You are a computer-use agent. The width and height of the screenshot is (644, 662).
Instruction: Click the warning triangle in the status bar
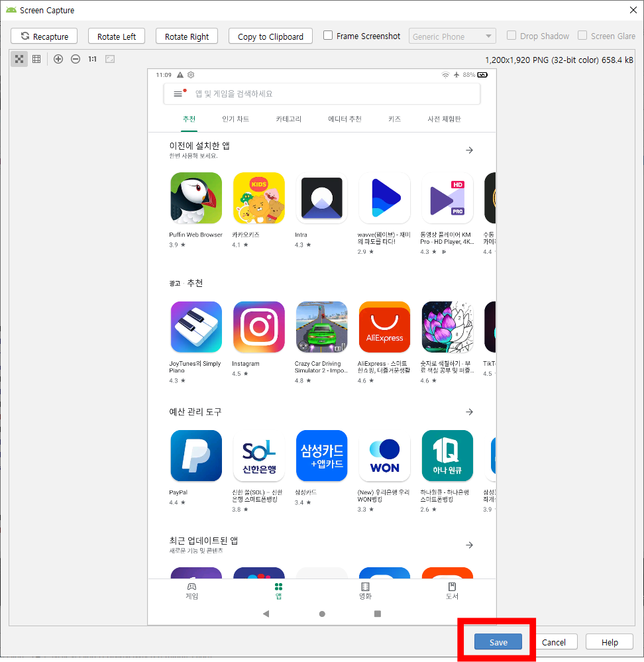pos(180,75)
